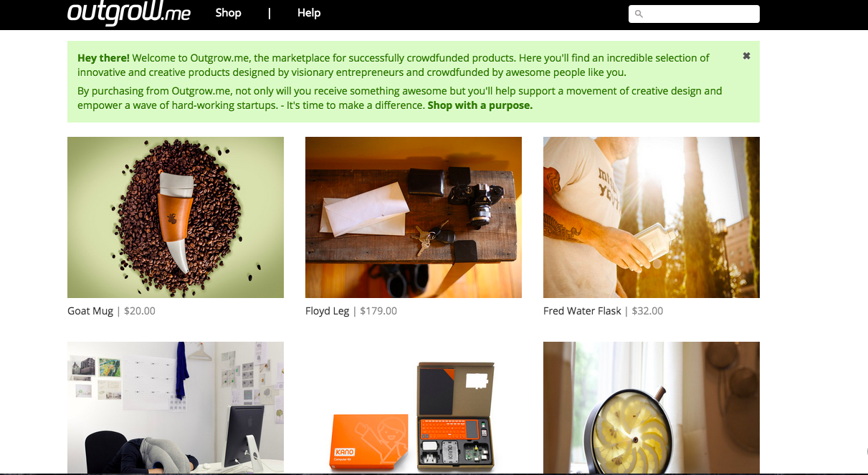Click the 'Hey there!' banner heading
This screenshot has width=868, height=475.
pyautogui.click(x=103, y=57)
